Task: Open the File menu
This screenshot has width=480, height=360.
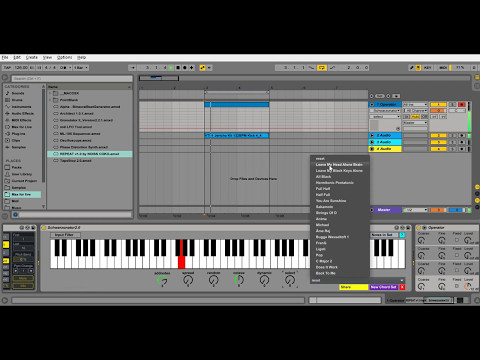Action: [x=5, y=57]
